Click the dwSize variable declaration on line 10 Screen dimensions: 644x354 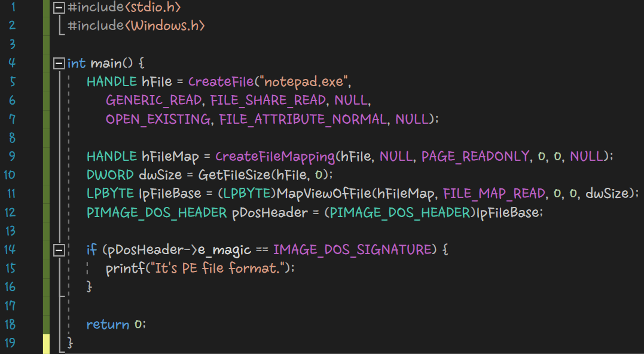[160, 175]
